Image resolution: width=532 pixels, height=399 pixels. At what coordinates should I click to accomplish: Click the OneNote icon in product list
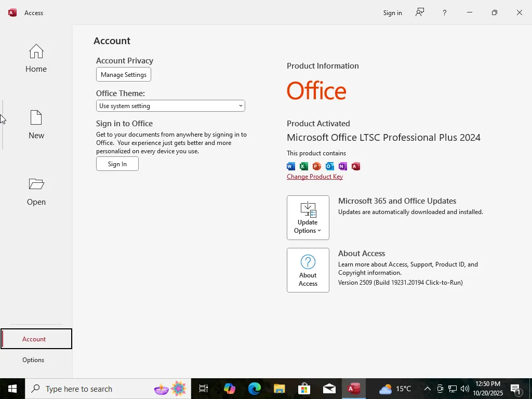(342, 166)
